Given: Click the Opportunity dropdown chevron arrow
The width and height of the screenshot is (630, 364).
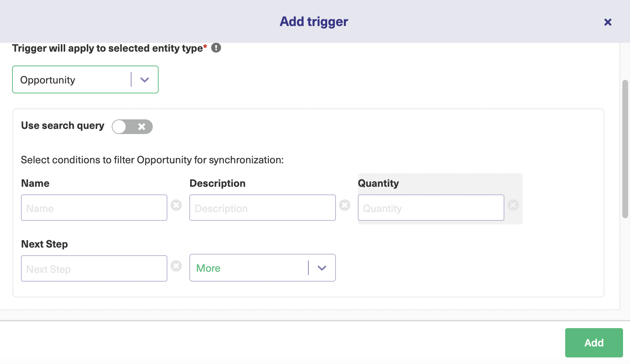Looking at the screenshot, I should tap(145, 80).
